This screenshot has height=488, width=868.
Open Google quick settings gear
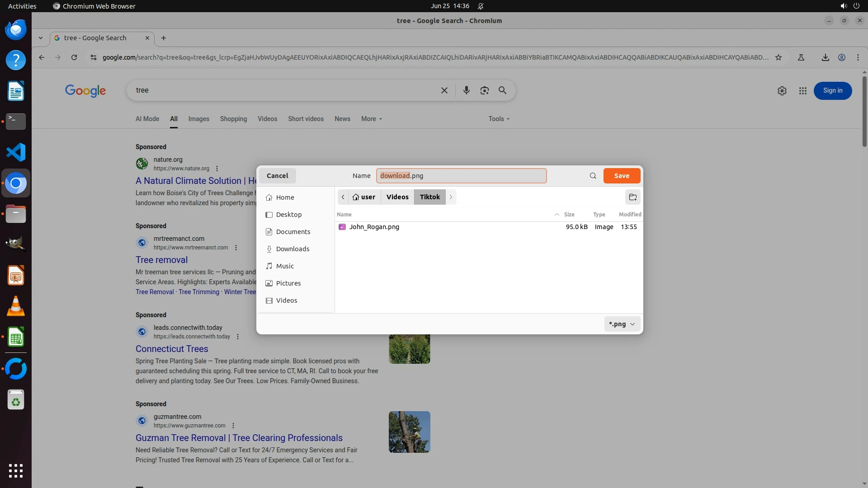coord(782,91)
